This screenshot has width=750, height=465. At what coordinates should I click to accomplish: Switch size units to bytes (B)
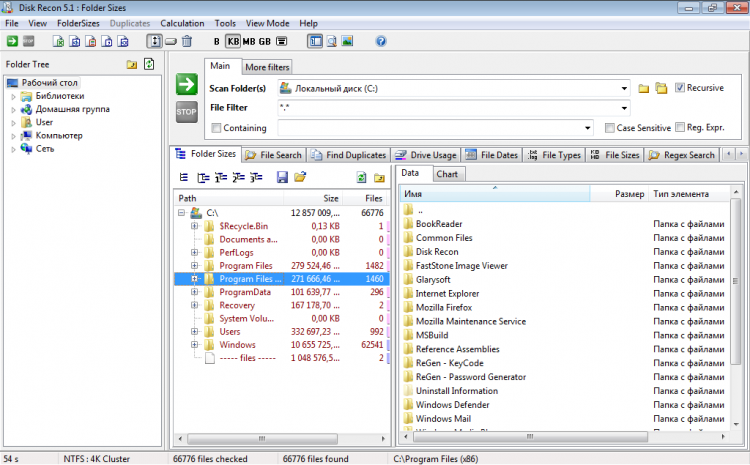[216, 42]
